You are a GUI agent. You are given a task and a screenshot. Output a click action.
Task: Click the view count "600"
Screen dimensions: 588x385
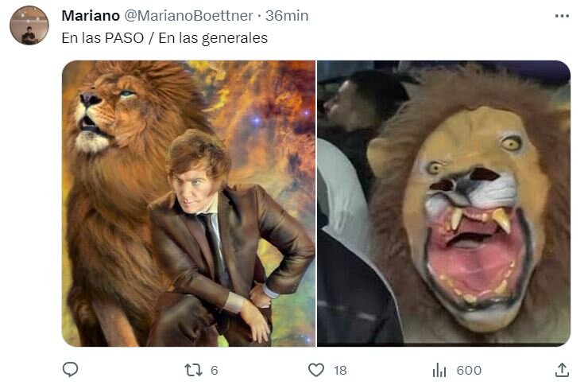click(x=469, y=370)
